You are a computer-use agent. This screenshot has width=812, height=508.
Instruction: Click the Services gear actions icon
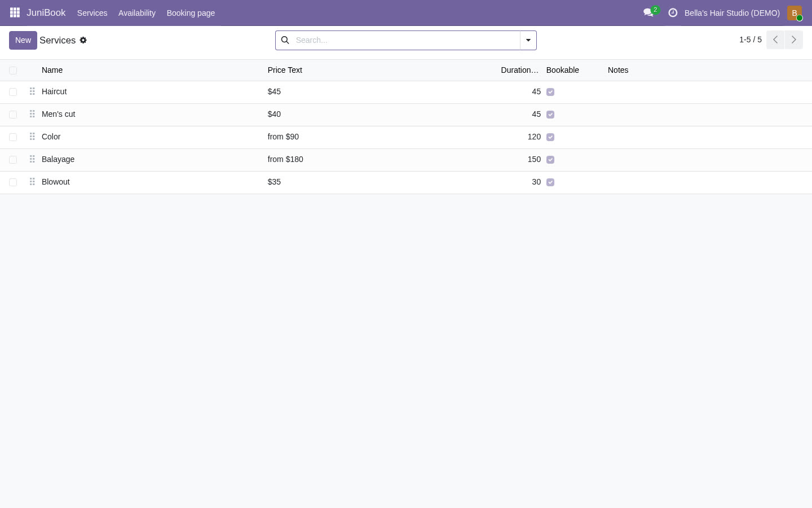click(83, 40)
